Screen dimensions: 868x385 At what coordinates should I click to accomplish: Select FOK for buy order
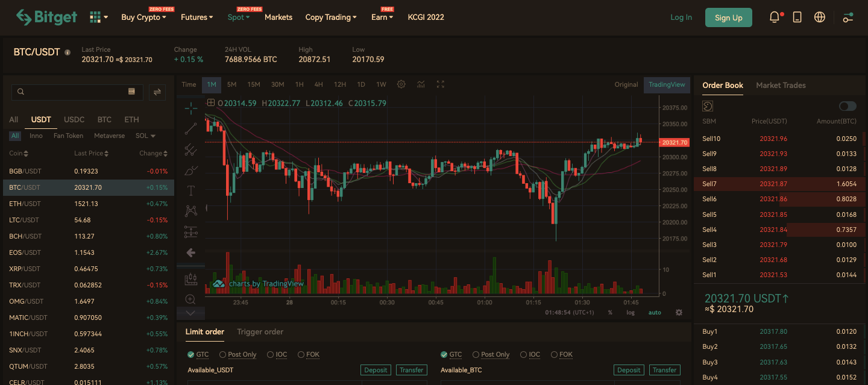point(309,354)
